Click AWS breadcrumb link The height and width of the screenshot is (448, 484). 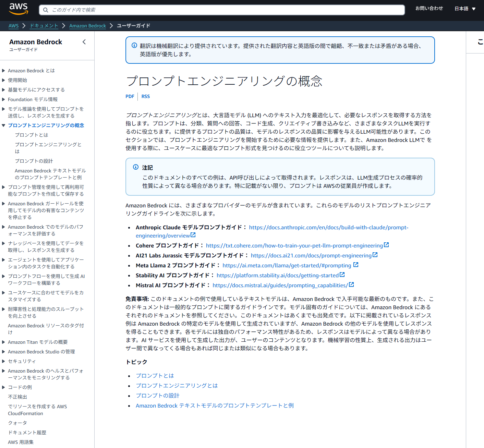(14, 26)
